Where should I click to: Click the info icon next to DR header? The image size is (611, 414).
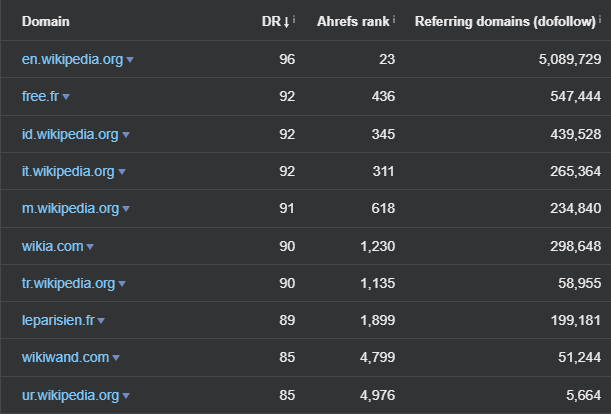[x=294, y=18]
